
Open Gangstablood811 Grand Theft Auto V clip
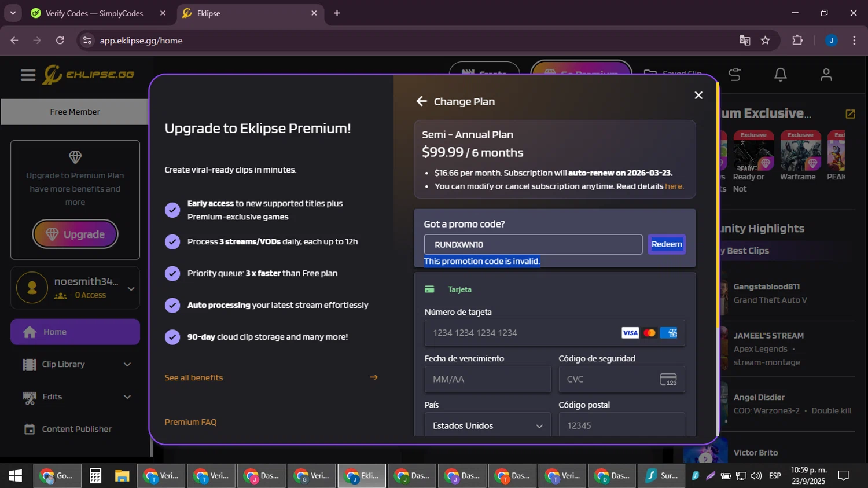(x=770, y=293)
